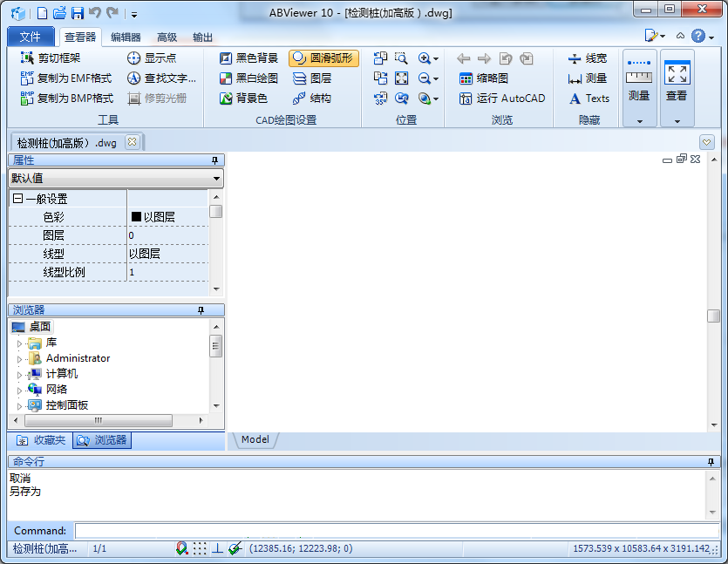Copy drawing as BMP format
The height and width of the screenshot is (564, 728).
(67, 98)
